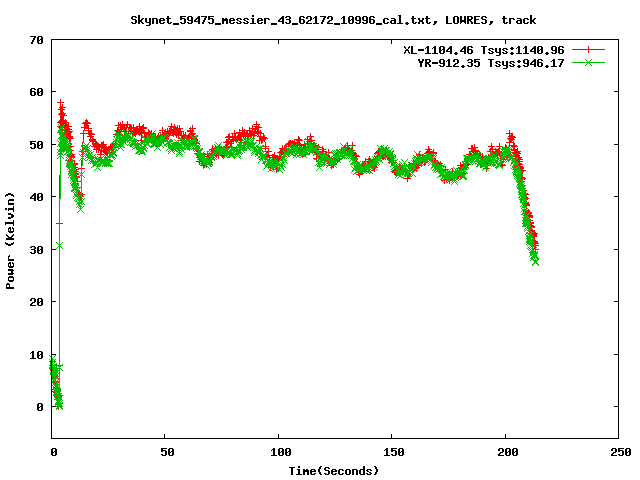Click the x-axis tick label 200
This screenshot has width=640, height=480.
[508, 452]
